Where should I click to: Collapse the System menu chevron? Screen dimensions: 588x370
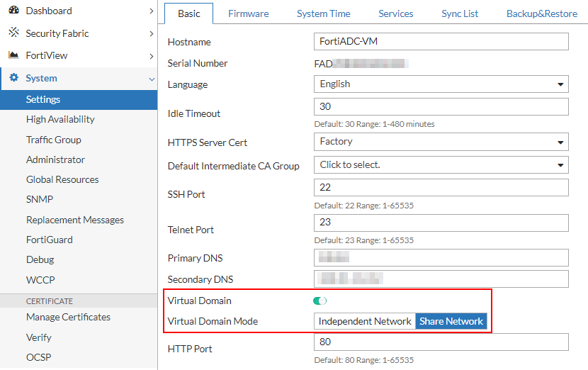[x=152, y=79]
